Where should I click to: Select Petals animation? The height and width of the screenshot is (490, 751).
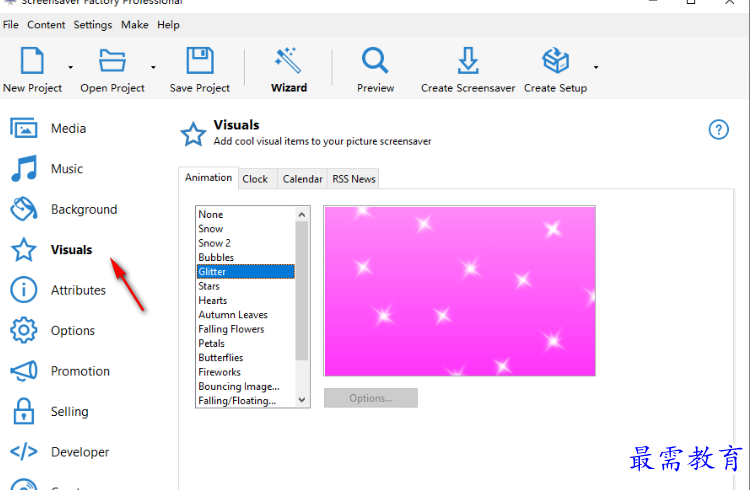(246, 343)
